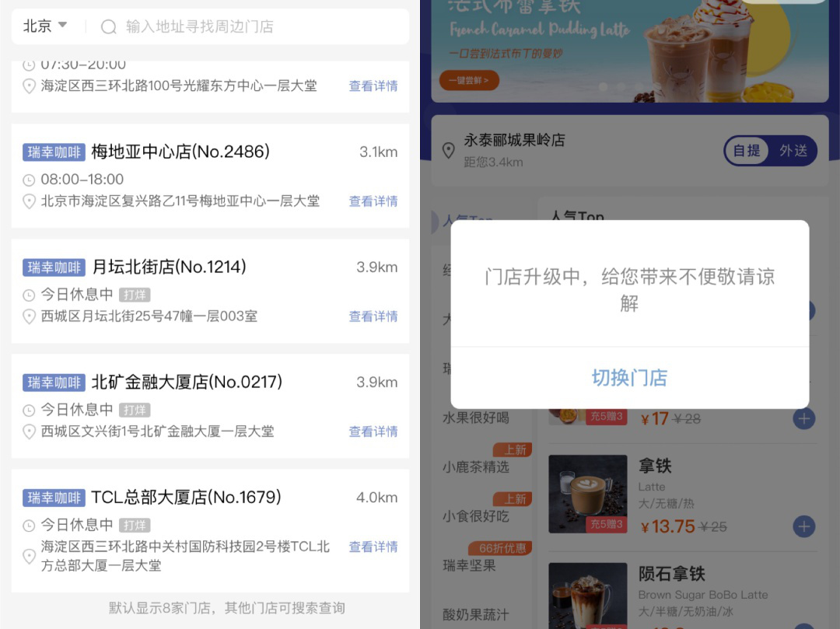
Task: Open the 陨石拿铁 product thumbnail
Action: 588,596
